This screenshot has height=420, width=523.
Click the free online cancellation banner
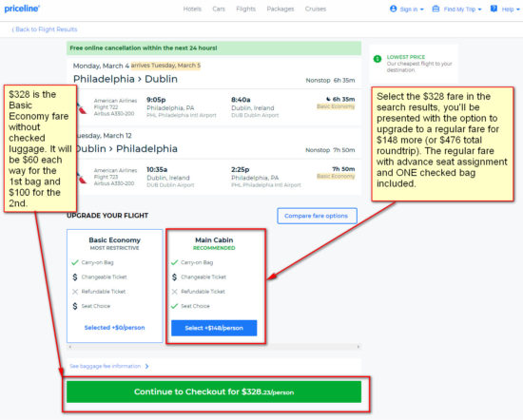click(214, 48)
